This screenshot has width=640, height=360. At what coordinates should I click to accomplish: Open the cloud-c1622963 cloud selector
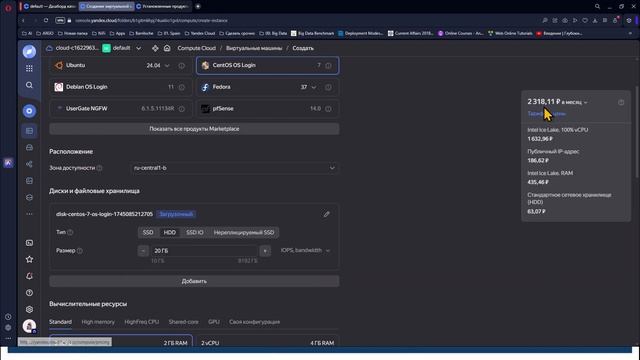tap(72, 48)
